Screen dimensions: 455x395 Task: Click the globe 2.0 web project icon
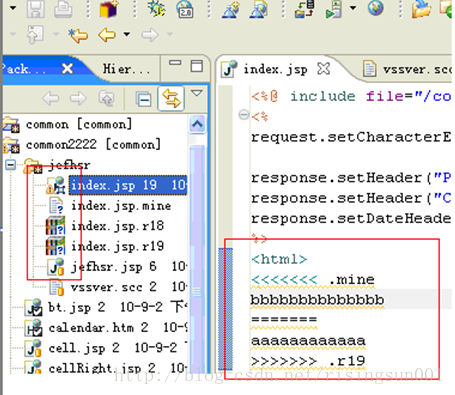[185, 8]
